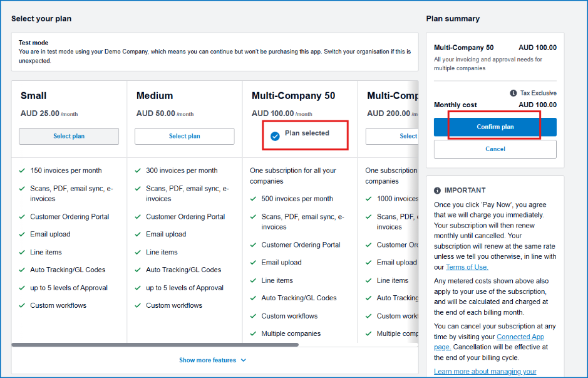Image resolution: width=588 pixels, height=378 pixels.
Task: Select the Medium plan
Action: point(185,136)
